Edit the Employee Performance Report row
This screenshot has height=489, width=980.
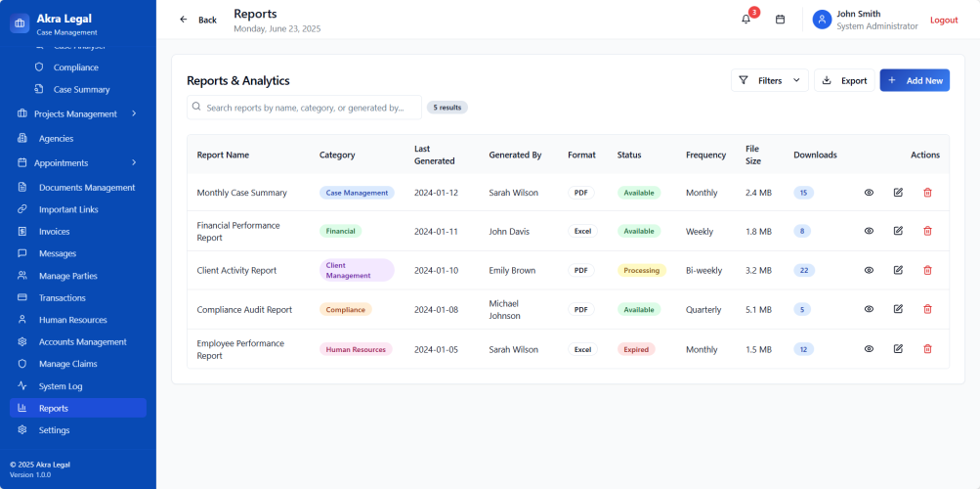click(898, 349)
